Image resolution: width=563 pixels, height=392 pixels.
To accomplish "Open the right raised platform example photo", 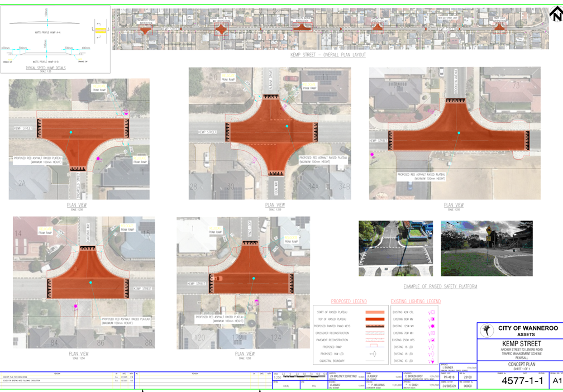I will click(486, 248).
